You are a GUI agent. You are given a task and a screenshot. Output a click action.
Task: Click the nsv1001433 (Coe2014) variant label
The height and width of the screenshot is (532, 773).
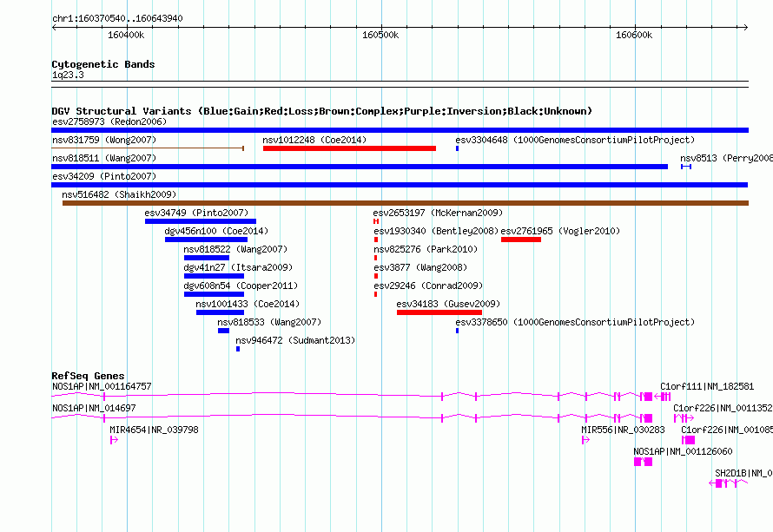click(248, 304)
